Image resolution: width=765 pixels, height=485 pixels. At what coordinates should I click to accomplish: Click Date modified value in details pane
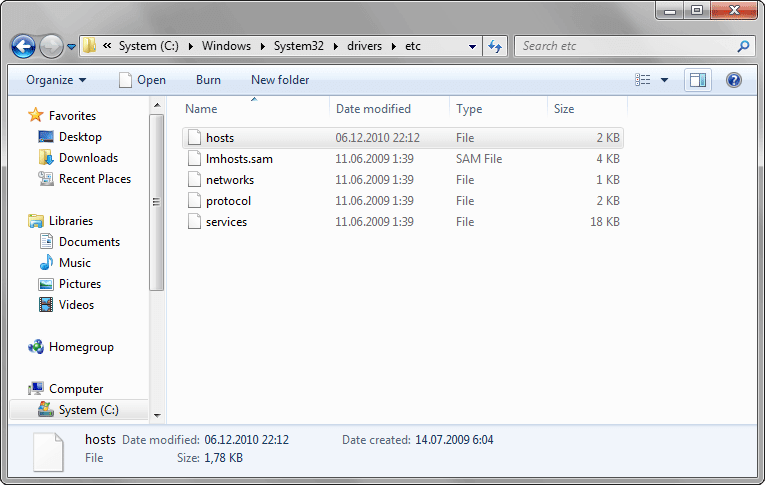pyautogui.click(x=246, y=440)
